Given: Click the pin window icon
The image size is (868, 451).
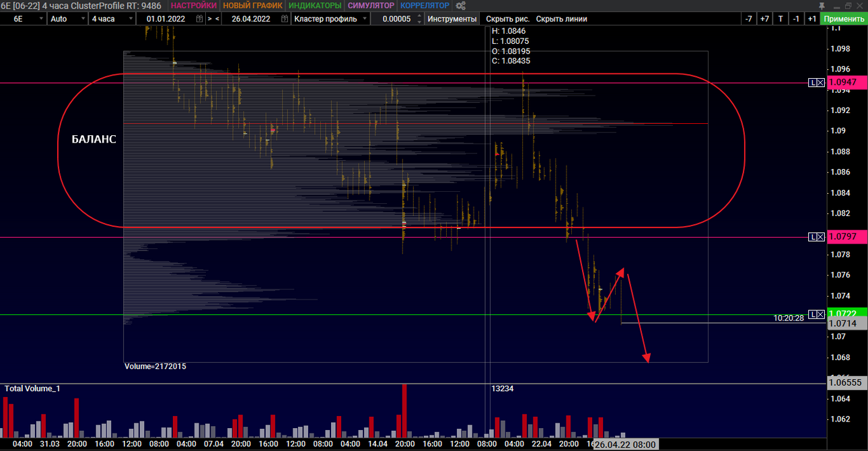Looking at the screenshot, I should pyautogui.click(x=822, y=5).
